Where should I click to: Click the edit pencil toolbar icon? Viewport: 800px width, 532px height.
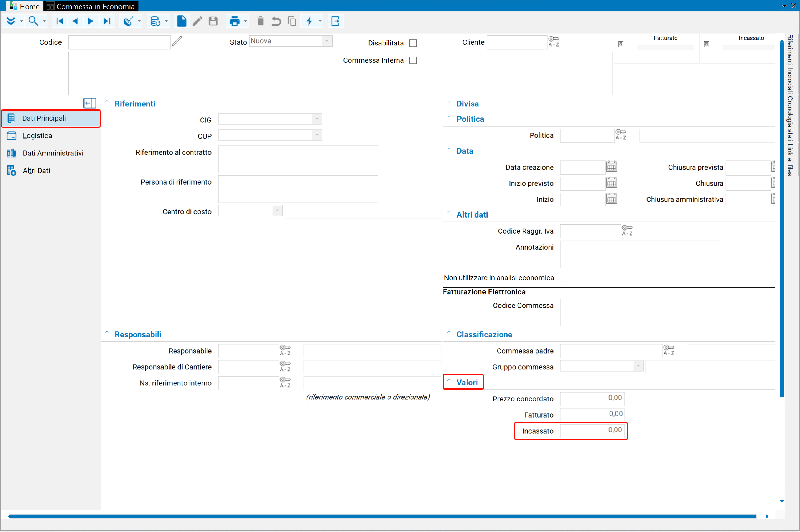point(197,21)
